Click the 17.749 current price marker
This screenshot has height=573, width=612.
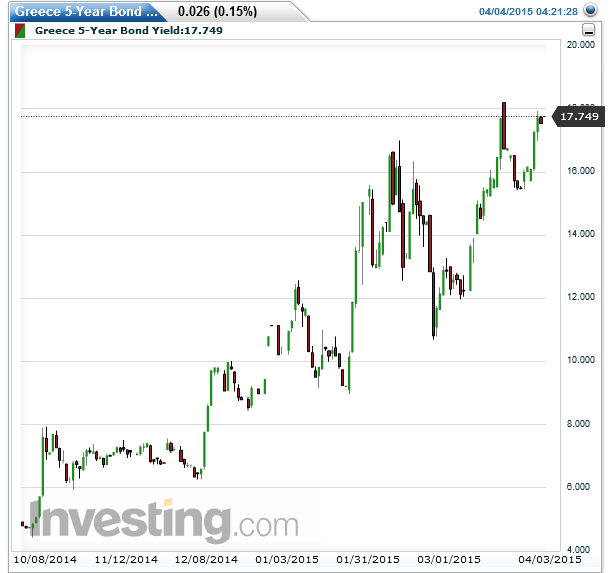(579, 116)
